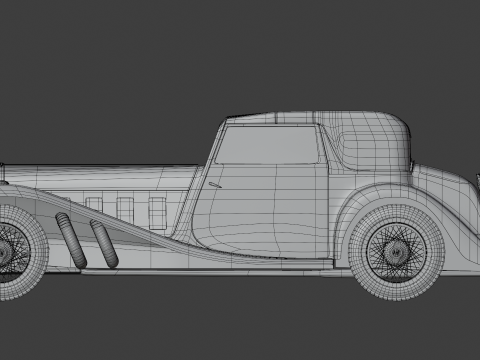This screenshot has width=480, height=360.
Task: Select the door handle on the car door
Action: click(x=215, y=185)
